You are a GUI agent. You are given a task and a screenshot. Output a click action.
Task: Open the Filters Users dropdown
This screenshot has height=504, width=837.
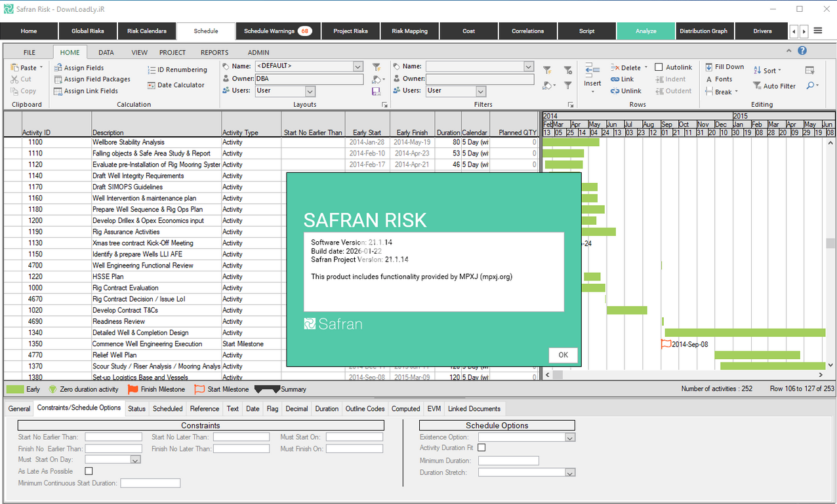(481, 91)
